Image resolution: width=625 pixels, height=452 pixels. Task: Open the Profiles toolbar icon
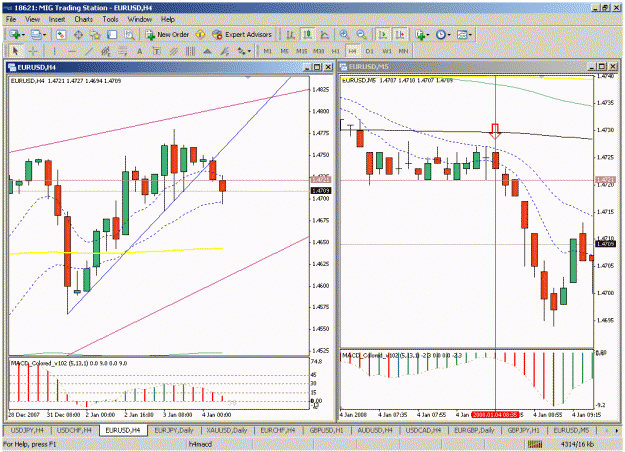click(36, 35)
